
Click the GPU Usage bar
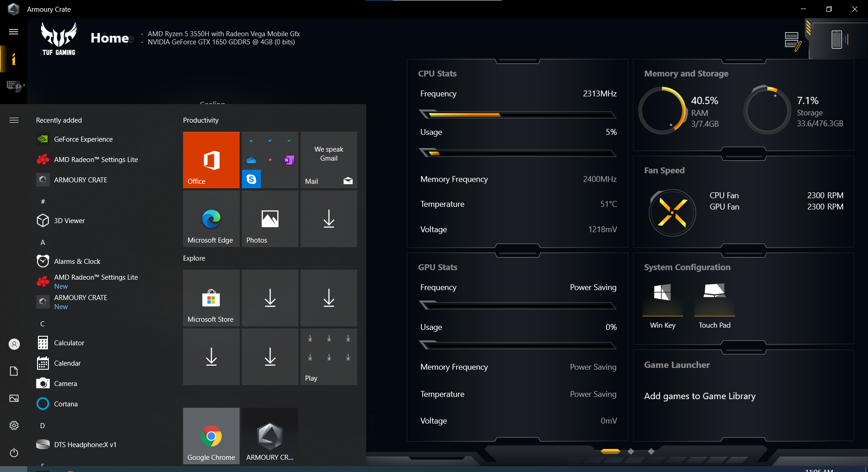pos(518,345)
